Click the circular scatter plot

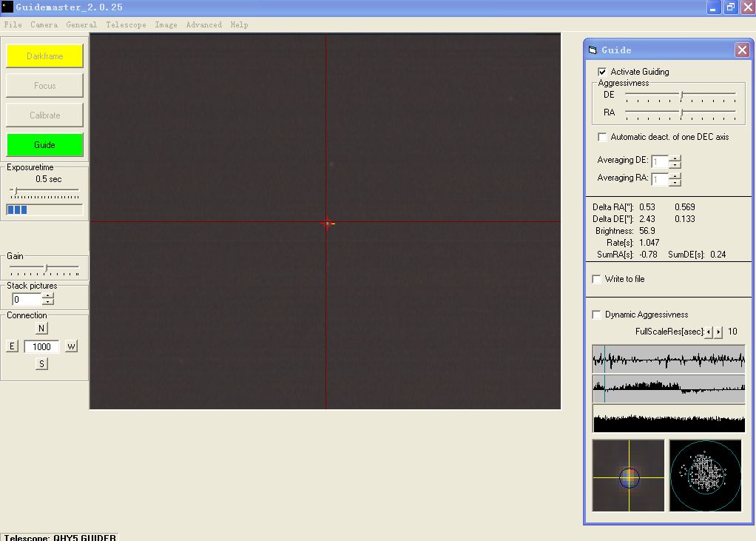click(706, 475)
